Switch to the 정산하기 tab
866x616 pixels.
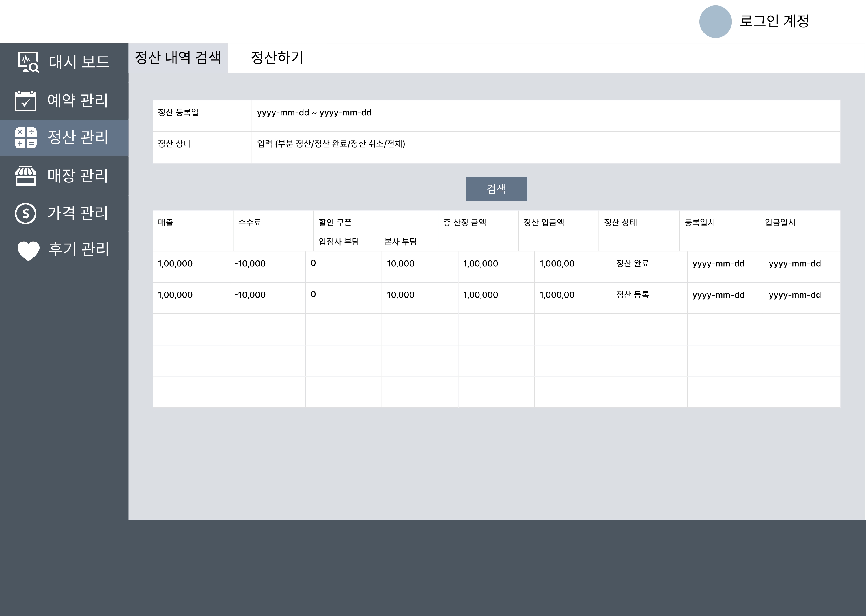277,58
